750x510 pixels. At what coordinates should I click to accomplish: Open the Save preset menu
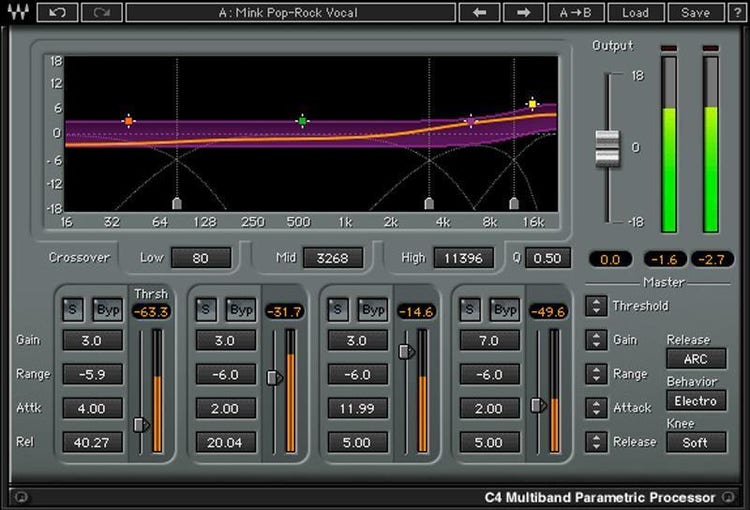(695, 13)
